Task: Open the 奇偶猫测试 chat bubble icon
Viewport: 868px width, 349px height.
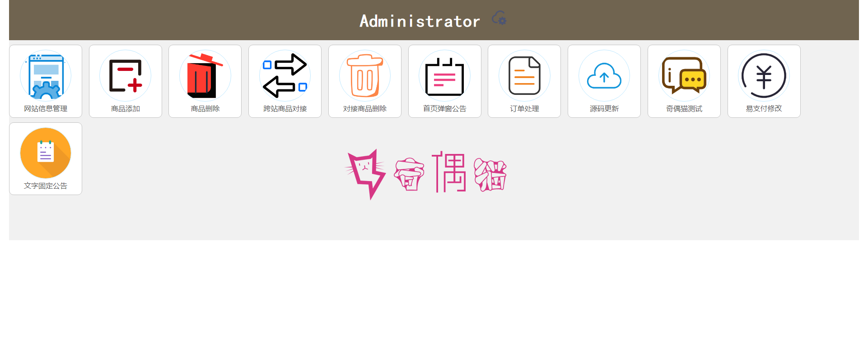Action: click(684, 75)
